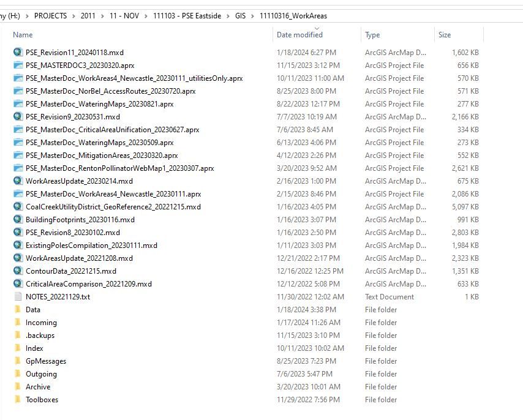The image size is (523, 420).
Task: Sort files by Date modified column header
Action: (299, 35)
